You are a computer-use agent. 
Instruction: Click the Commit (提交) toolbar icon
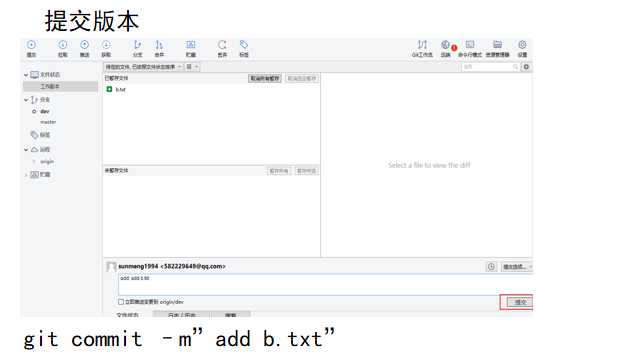point(31,48)
